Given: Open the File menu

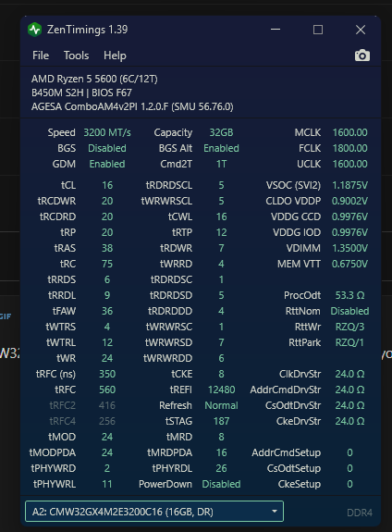Looking at the screenshot, I should (x=41, y=56).
